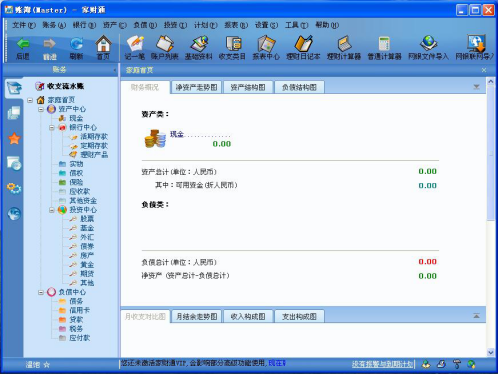
Task: Click the 后退 back arrow icon
Action: [23, 44]
